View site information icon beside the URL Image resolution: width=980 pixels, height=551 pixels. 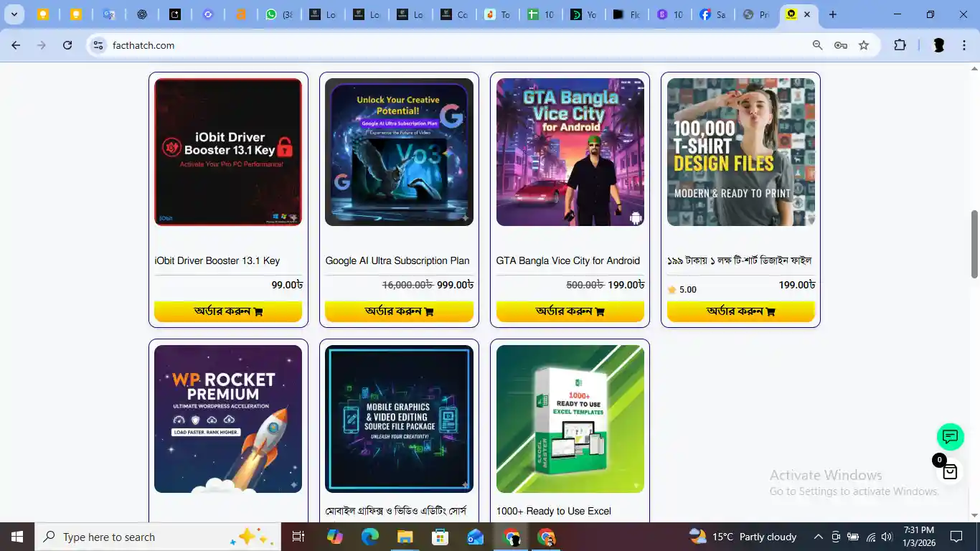coord(98,45)
